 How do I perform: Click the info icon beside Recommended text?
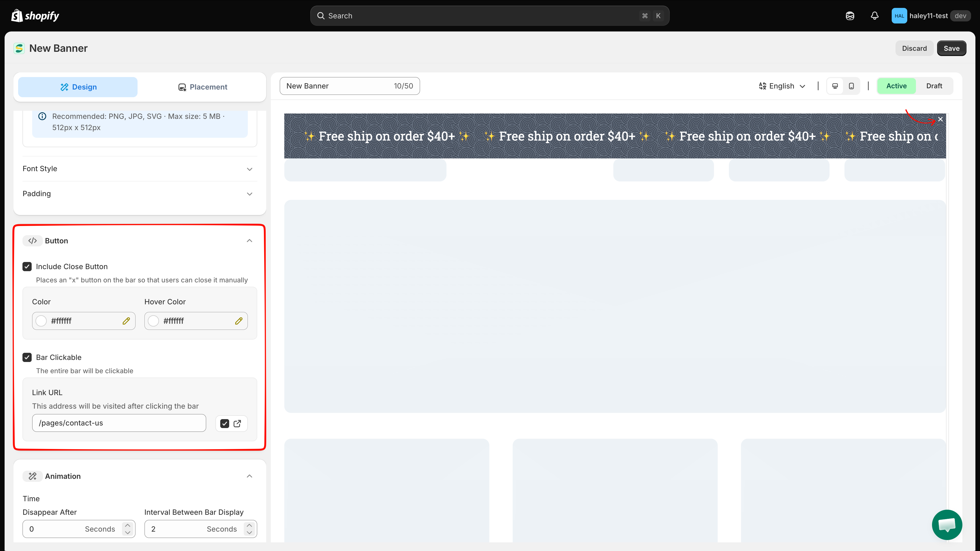42,116
